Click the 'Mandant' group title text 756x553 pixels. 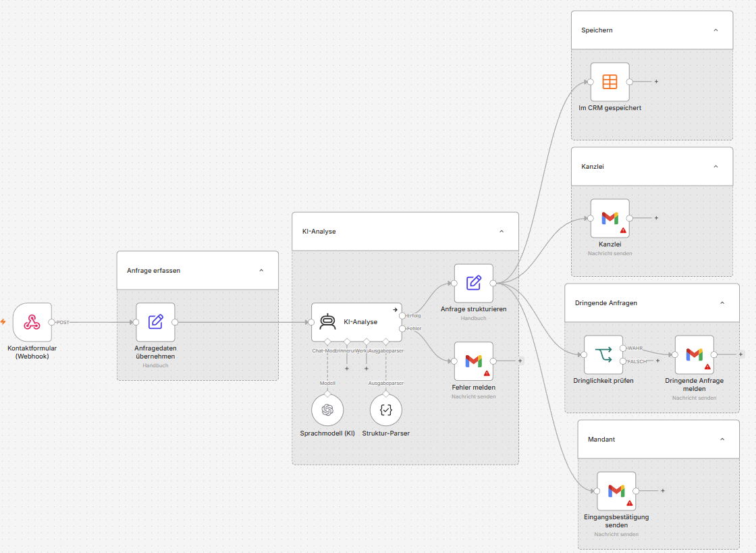(601, 439)
